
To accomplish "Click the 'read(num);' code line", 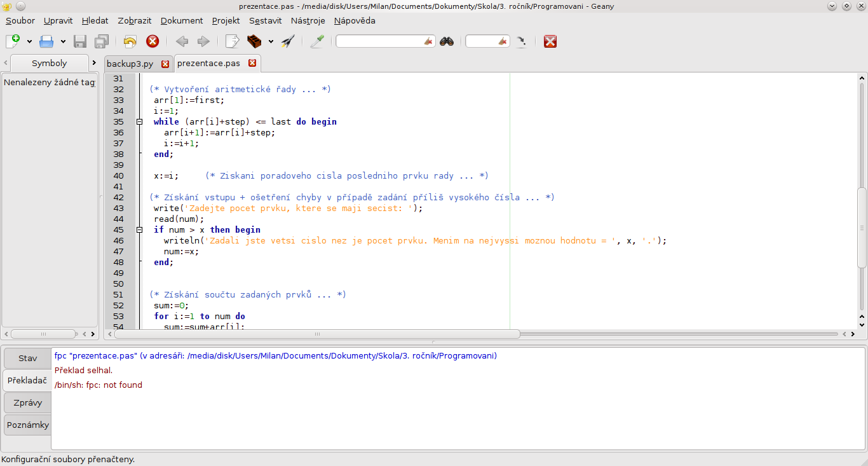I will click(179, 219).
